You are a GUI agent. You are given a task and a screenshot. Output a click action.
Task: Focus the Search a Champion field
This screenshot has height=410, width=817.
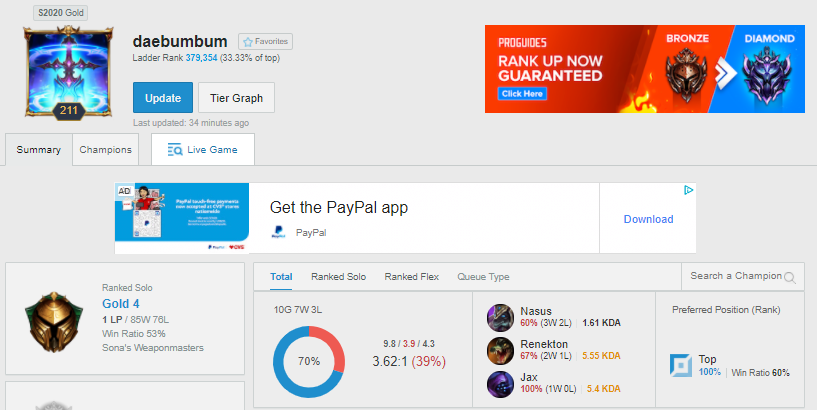742,276
